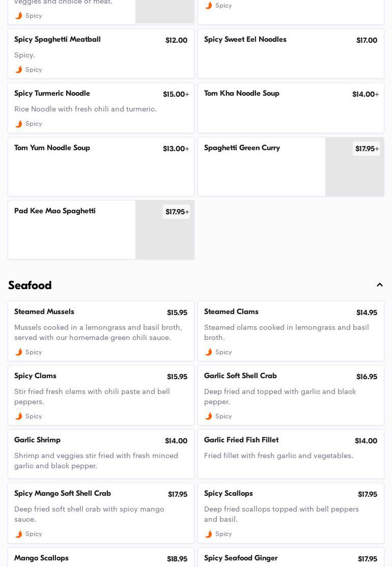
Task: Click the chili icon under Garlic Soft Shell Crab
Action: pos(209,416)
